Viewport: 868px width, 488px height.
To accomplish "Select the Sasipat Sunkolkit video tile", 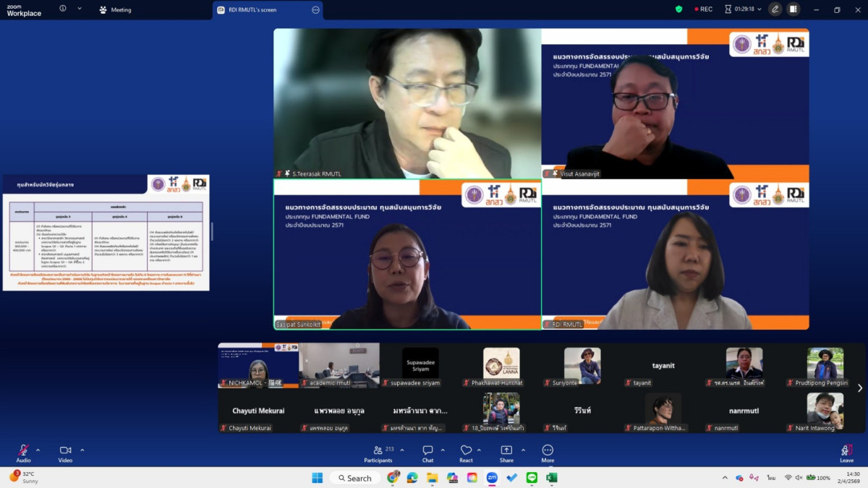I will point(407,254).
